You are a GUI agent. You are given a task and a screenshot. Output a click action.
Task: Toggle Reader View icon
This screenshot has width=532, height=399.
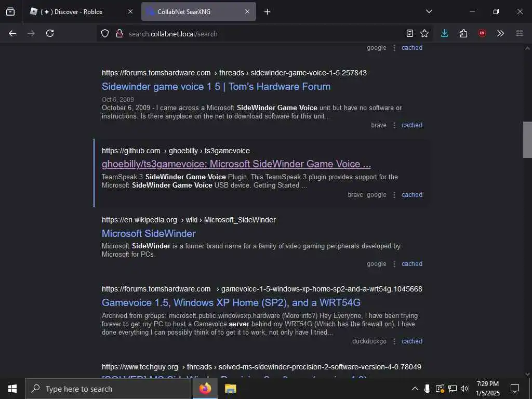(x=410, y=33)
